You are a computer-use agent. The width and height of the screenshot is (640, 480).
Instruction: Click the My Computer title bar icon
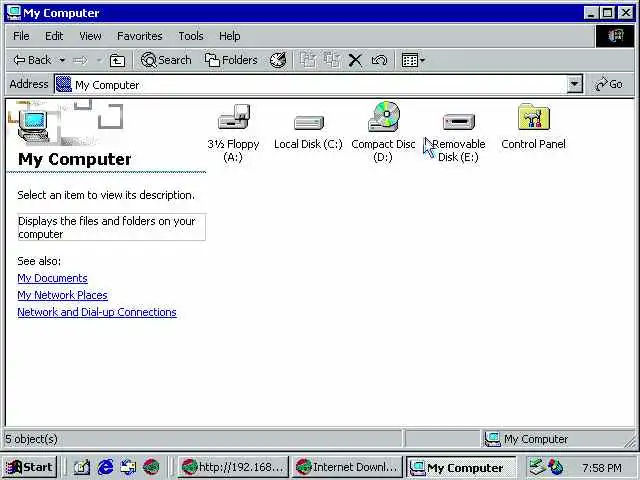pos(13,13)
